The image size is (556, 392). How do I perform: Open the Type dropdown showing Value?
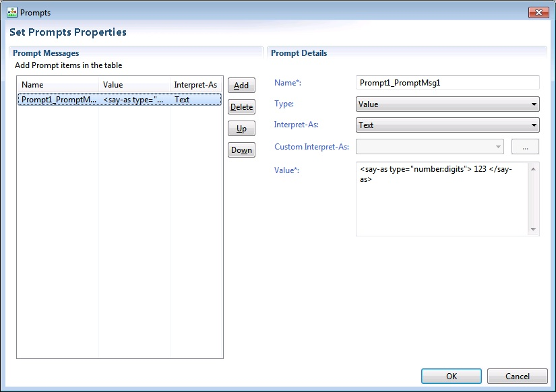coord(447,104)
